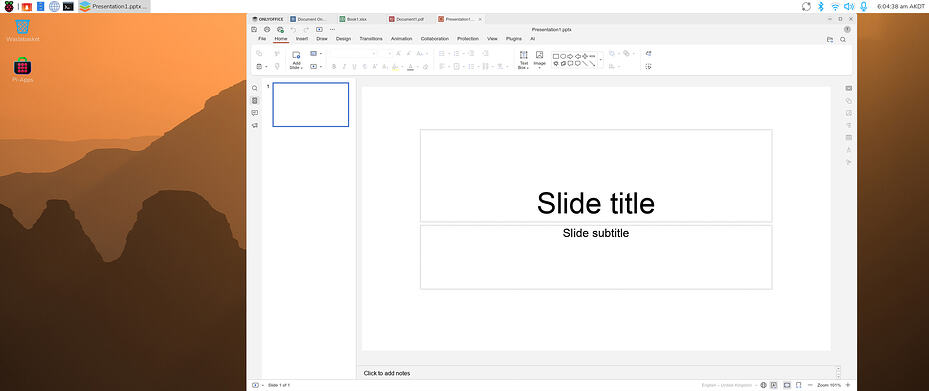Click start slideshow icon in status bar
Image resolution: width=929 pixels, height=391 pixels.
[255, 385]
